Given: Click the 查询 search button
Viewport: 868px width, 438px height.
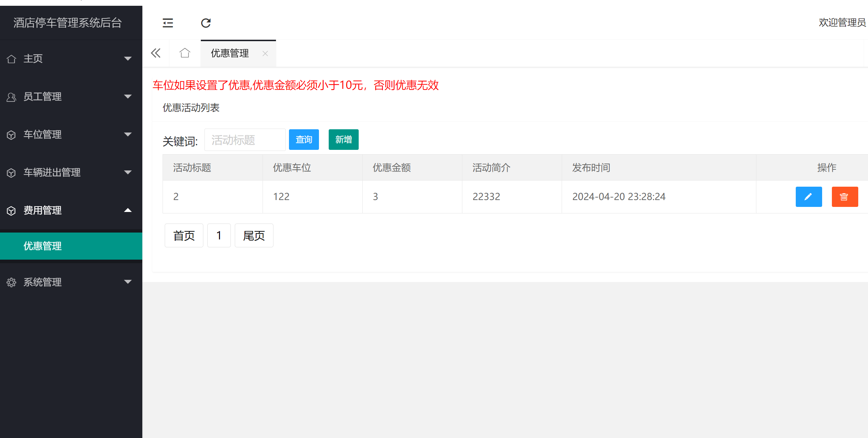Looking at the screenshot, I should (x=303, y=139).
